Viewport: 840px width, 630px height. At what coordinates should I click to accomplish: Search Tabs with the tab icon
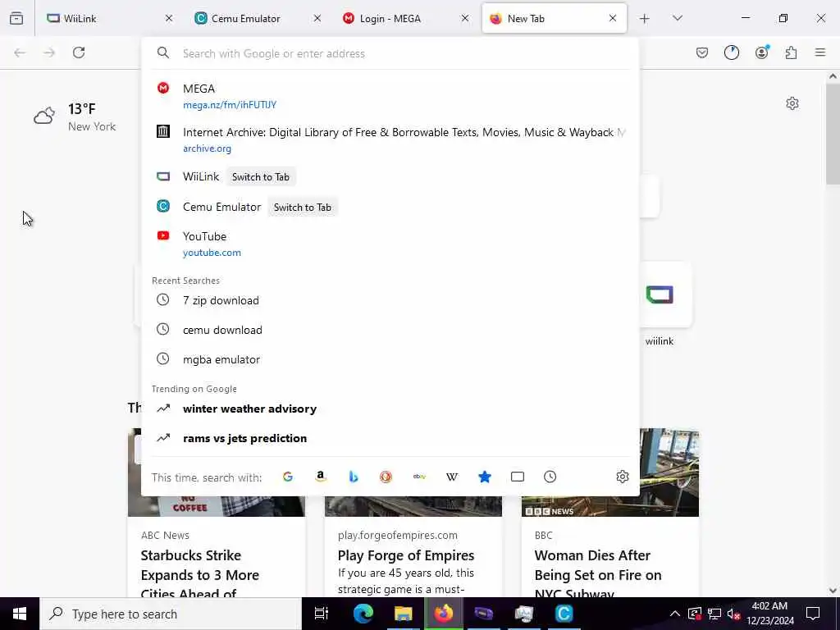coord(518,477)
